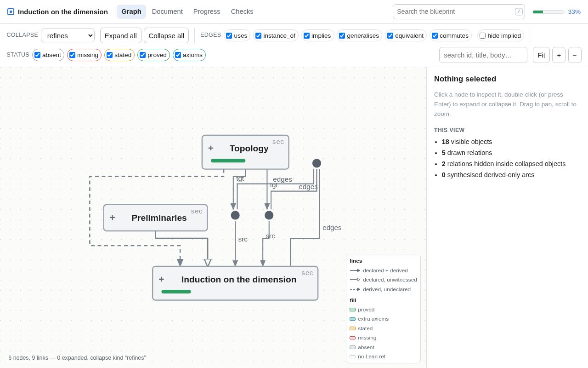
Task: Open the Induction on the dimension title link
Action: pyautogui.click(x=63, y=11)
